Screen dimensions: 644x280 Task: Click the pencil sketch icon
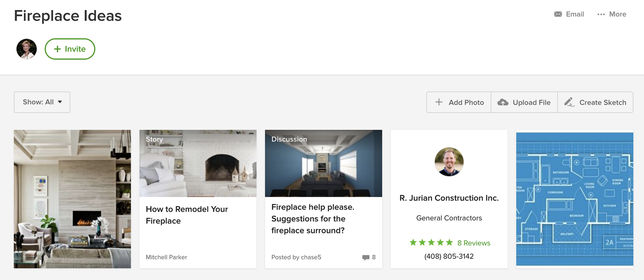point(569,102)
